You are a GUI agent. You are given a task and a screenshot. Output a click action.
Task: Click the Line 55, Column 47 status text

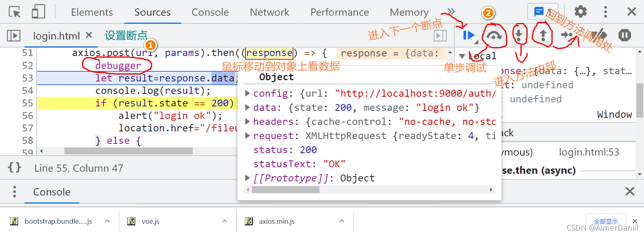click(x=79, y=168)
